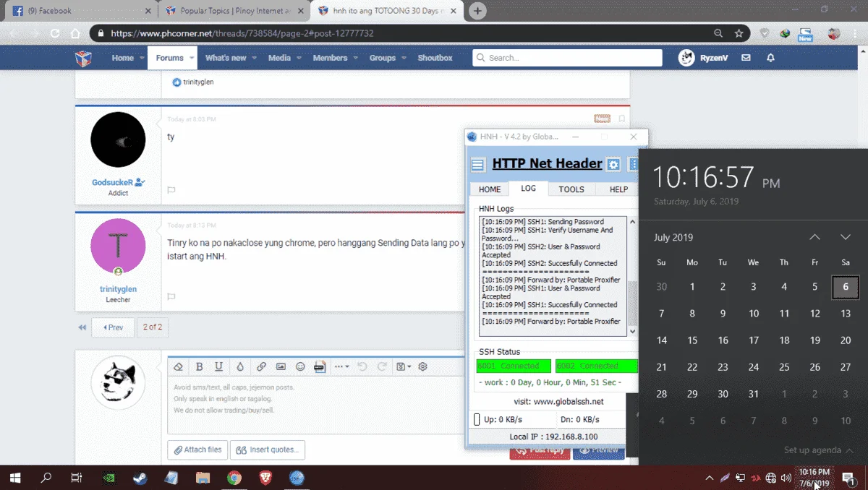Open the Shoutbox page
Screen dimensions: 868x490
click(435, 58)
